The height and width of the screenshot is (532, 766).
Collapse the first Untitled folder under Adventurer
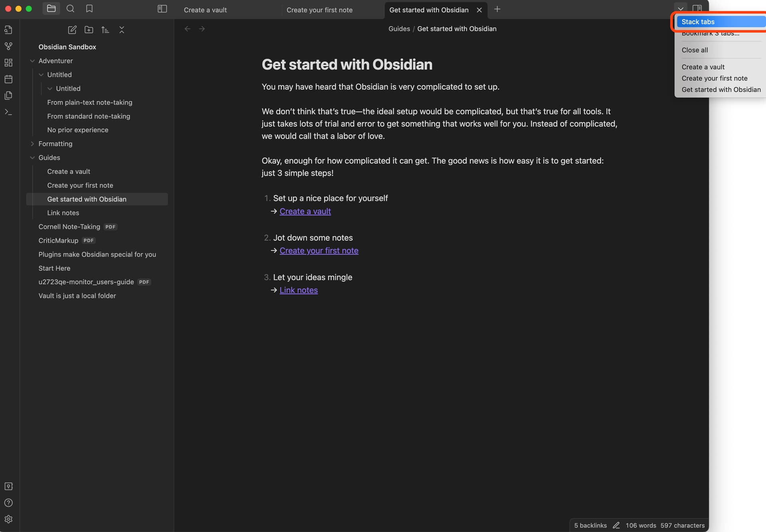tap(41, 75)
